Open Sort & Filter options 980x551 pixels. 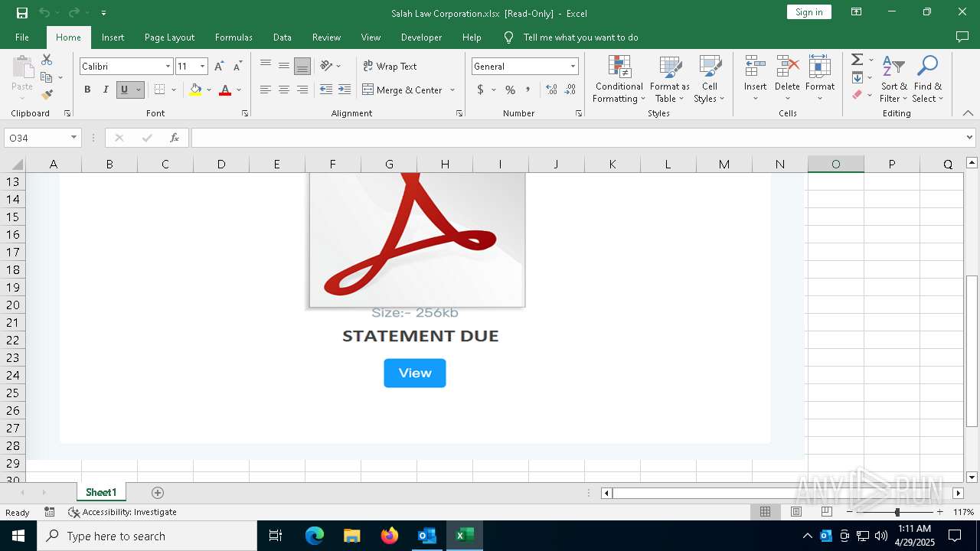click(893, 79)
